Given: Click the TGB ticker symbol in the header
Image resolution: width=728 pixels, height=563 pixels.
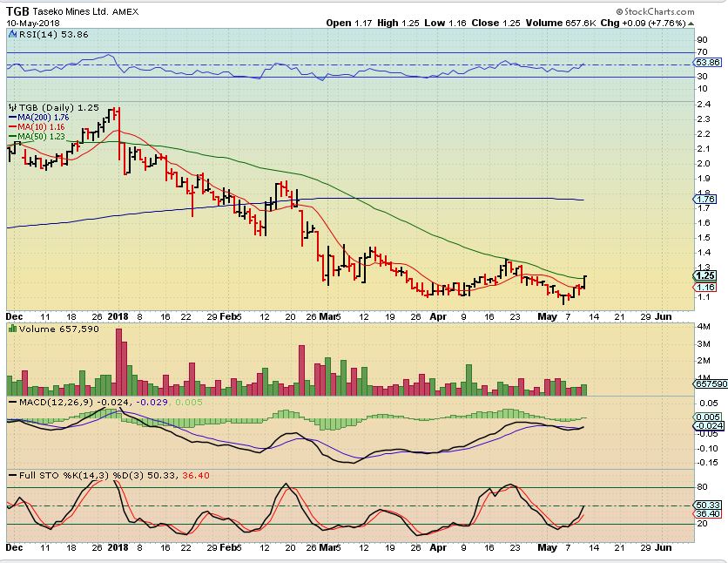Looking at the screenshot, I should coord(17,11).
